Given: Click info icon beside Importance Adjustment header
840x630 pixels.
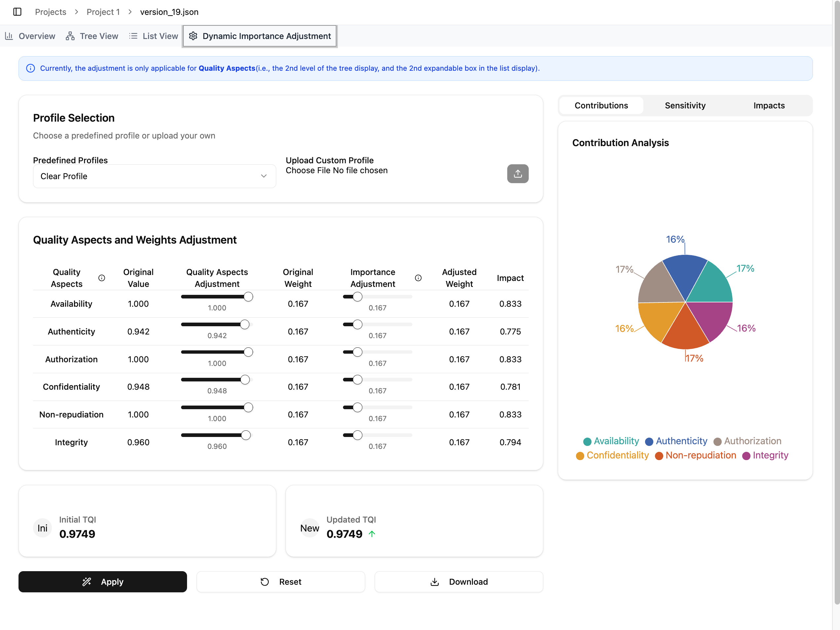Looking at the screenshot, I should pyautogui.click(x=418, y=278).
